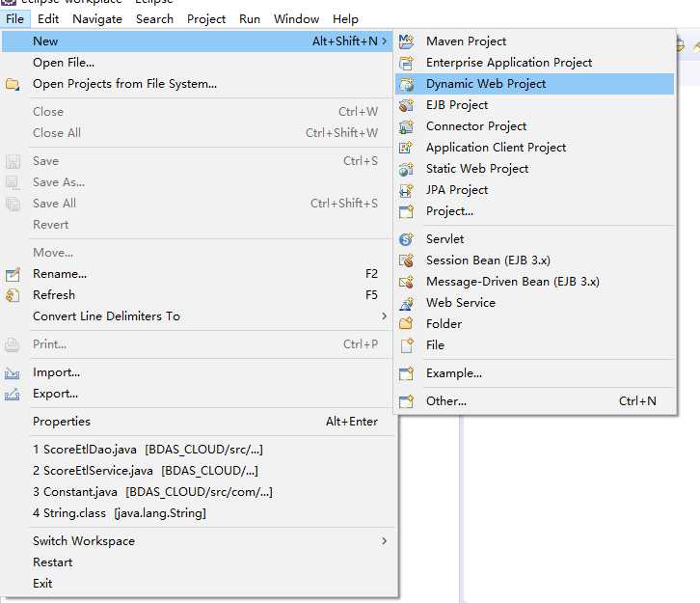Click the Web Service icon
Image resolution: width=700 pixels, height=603 pixels.
click(406, 303)
